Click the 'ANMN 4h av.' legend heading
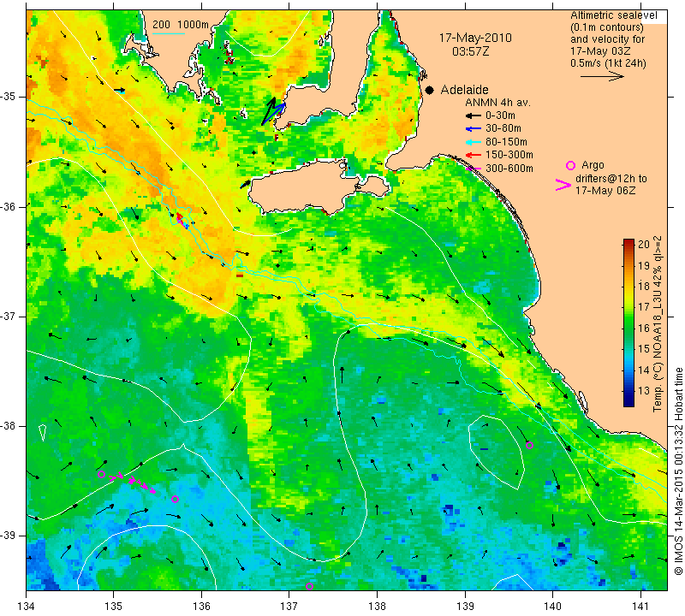Viewport: 685px width, 616px height. coord(497,103)
